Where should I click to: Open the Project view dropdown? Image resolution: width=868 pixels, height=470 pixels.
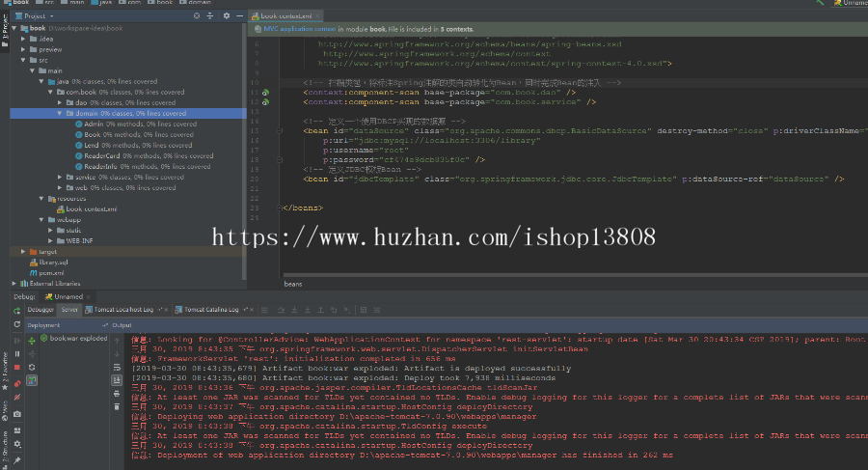pyautogui.click(x=35, y=16)
